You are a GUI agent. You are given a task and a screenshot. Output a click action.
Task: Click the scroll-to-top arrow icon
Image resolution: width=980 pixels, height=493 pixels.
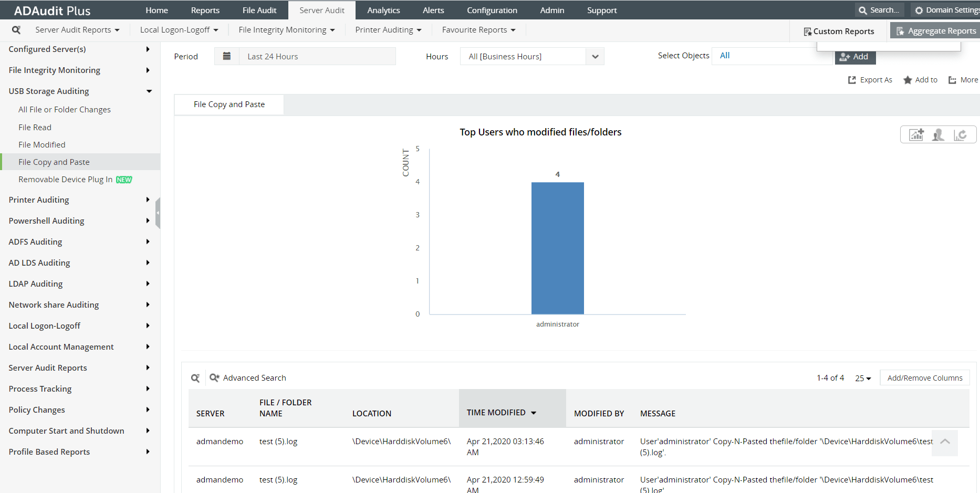click(945, 442)
